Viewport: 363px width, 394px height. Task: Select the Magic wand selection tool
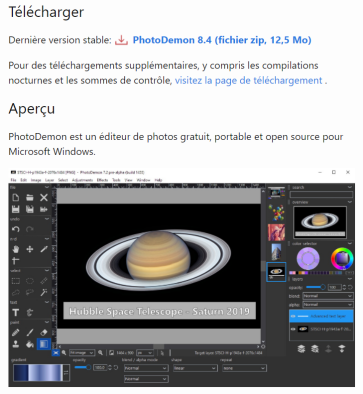pos(44,292)
